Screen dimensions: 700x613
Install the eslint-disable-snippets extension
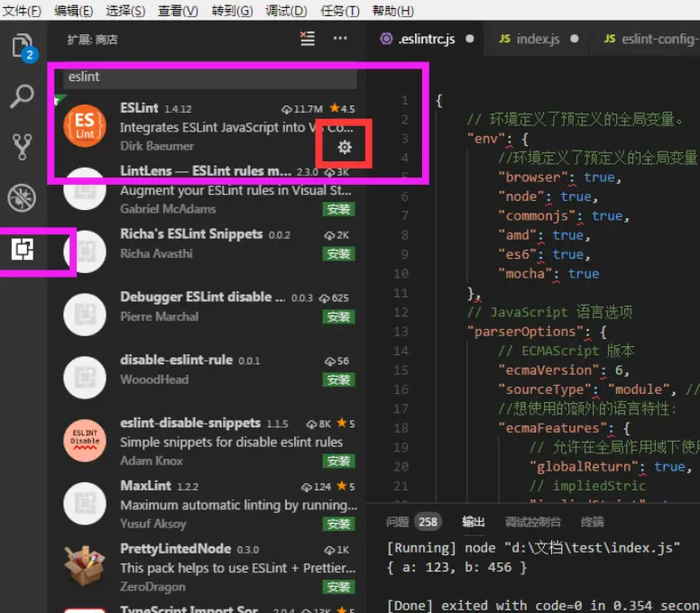(x=338, y=461)
